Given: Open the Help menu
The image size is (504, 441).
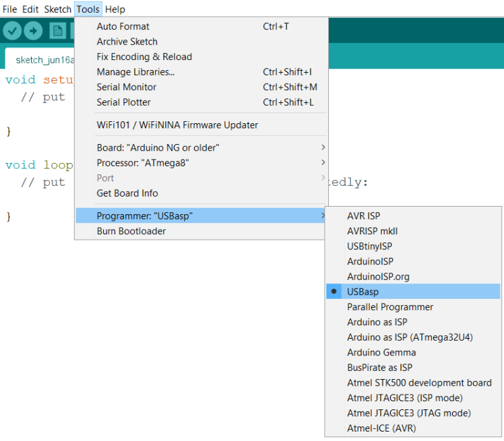Looking at the screenshot, I should pos(115,9).
